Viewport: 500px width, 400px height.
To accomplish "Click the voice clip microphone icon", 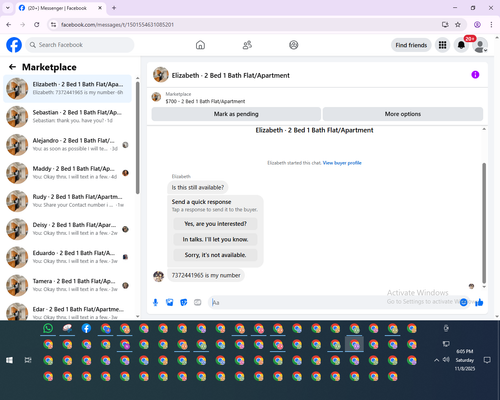I will 155,302.
